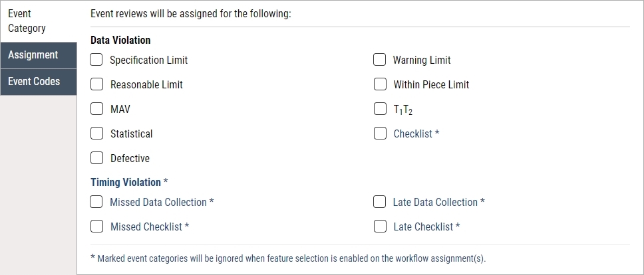This screenshot has width=644, height=275.
Task: Check the Late Checklist checkbox
Action: pos(381,227)
